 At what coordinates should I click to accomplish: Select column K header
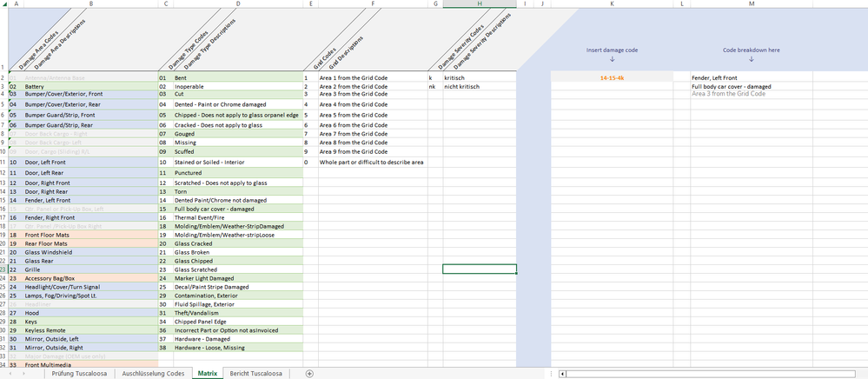pos(612,3)
